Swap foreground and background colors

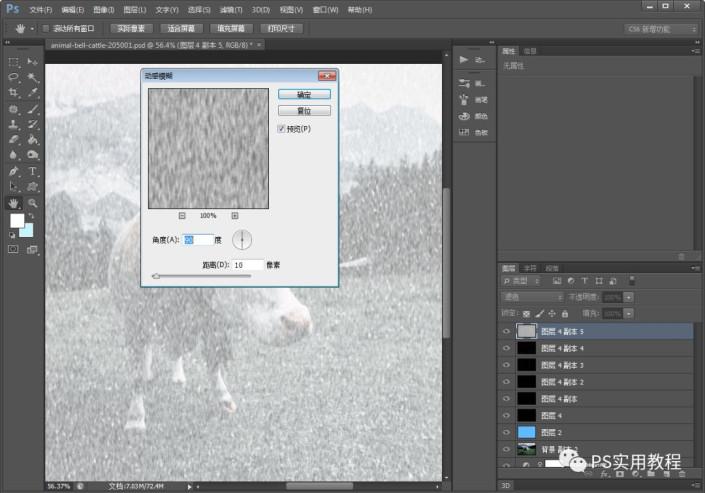(x=31, y=216)
